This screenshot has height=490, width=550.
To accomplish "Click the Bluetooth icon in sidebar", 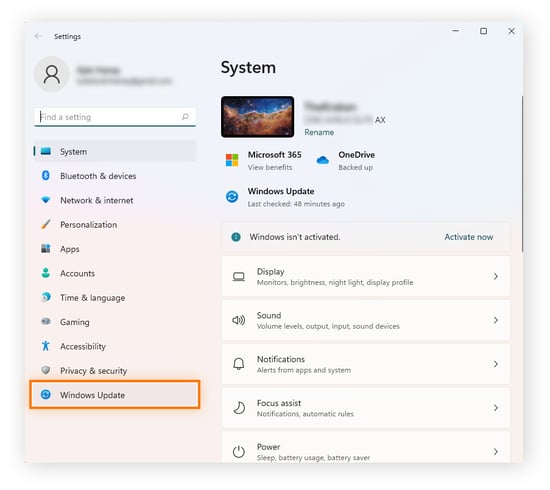I will coord(46,175).
